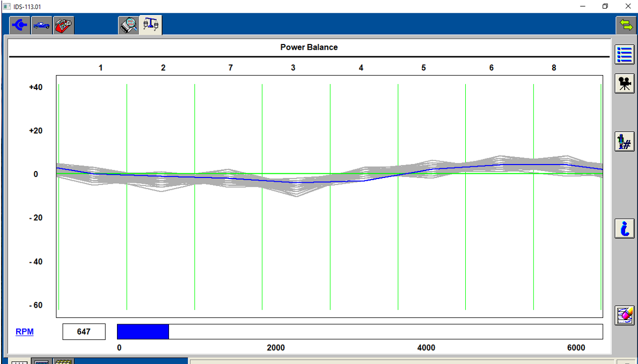The height and width of the screenshot is (364, 638).
Task: Click the RPM value field showing 647
Action: coord(84,332)
